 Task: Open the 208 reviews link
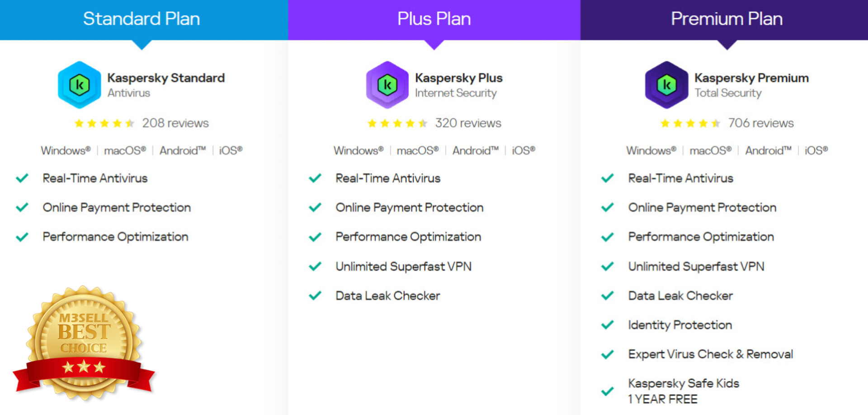point(175,123)
